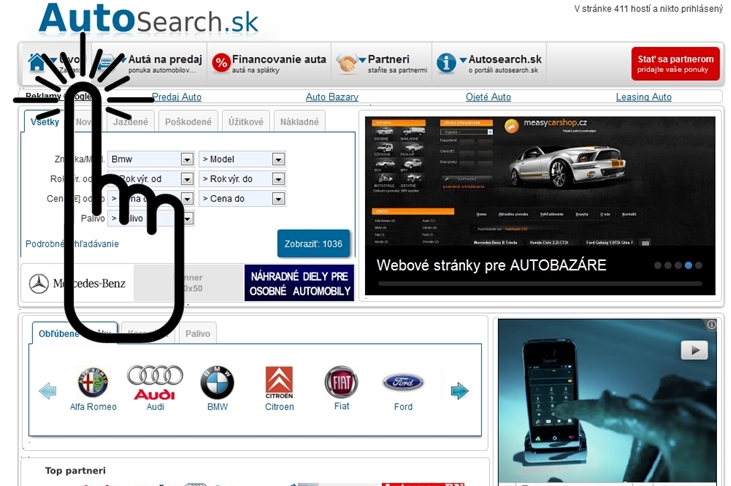731x486 pixels.
Task: Click the blue info Autosearch.sk icon
Action: [446, 63]
